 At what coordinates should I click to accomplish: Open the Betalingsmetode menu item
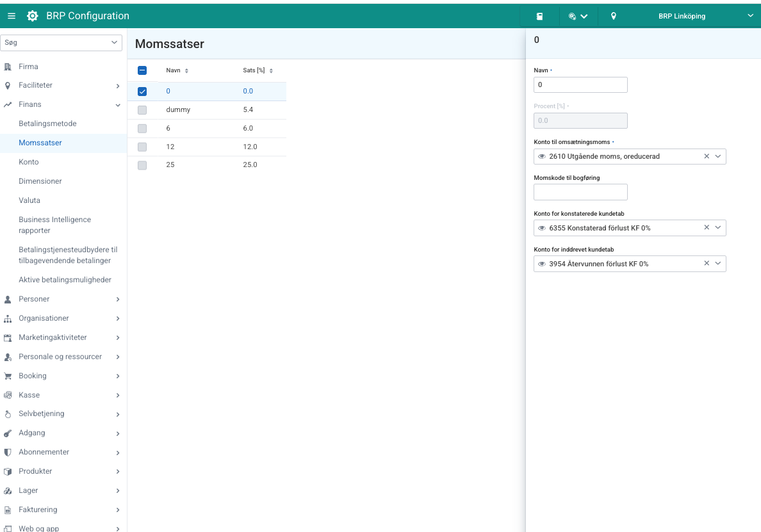pyautogui.click(x=47, y=124)
